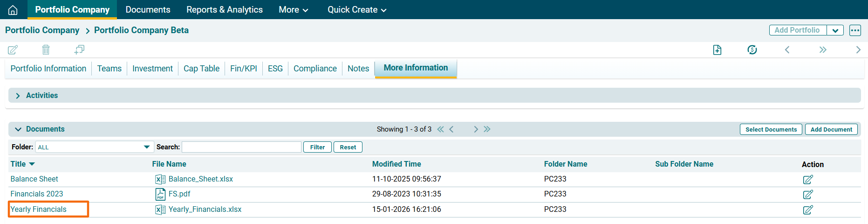Click the trash delete icon
This screenshot has height=224, width=868.
tap(46, 49)
